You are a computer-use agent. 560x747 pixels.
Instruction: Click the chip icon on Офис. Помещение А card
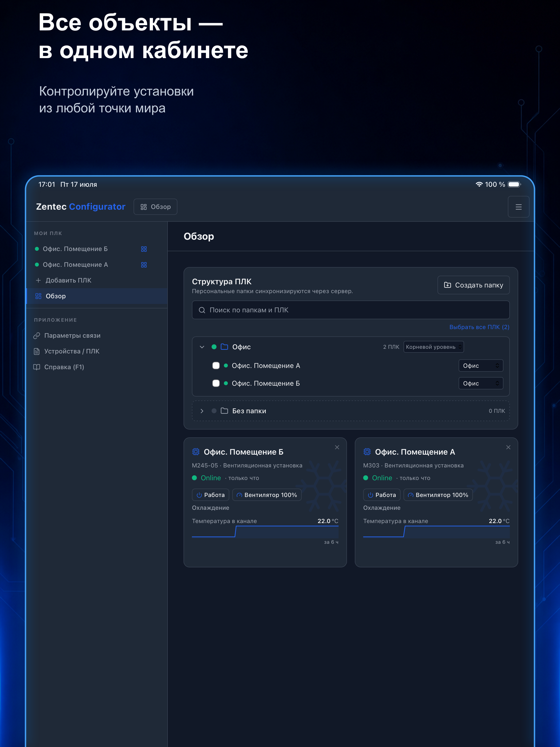(x=367, y=452)
